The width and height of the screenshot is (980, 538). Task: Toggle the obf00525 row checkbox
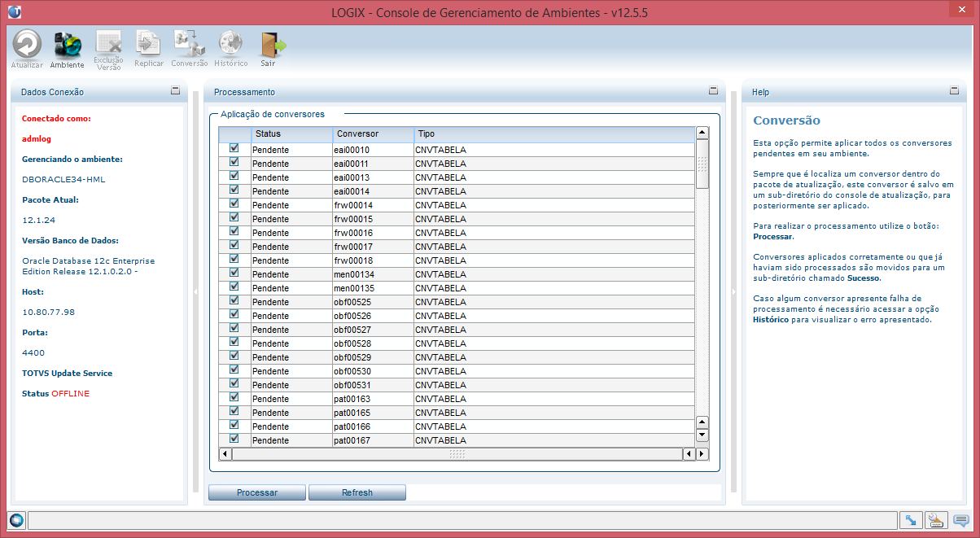(234, 300)
